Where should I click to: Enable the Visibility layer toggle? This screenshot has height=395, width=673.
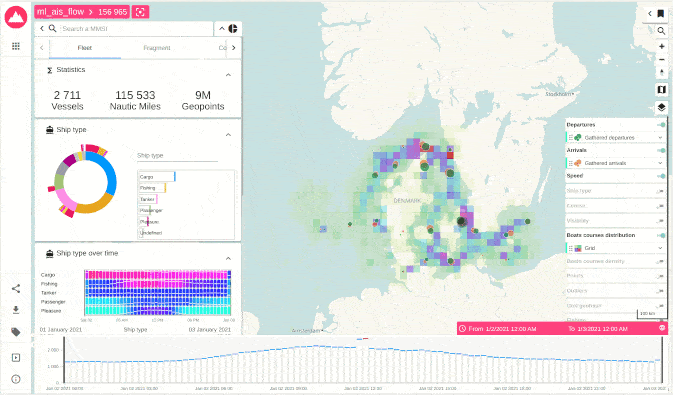pyautogui.click(x=661, y=221)
